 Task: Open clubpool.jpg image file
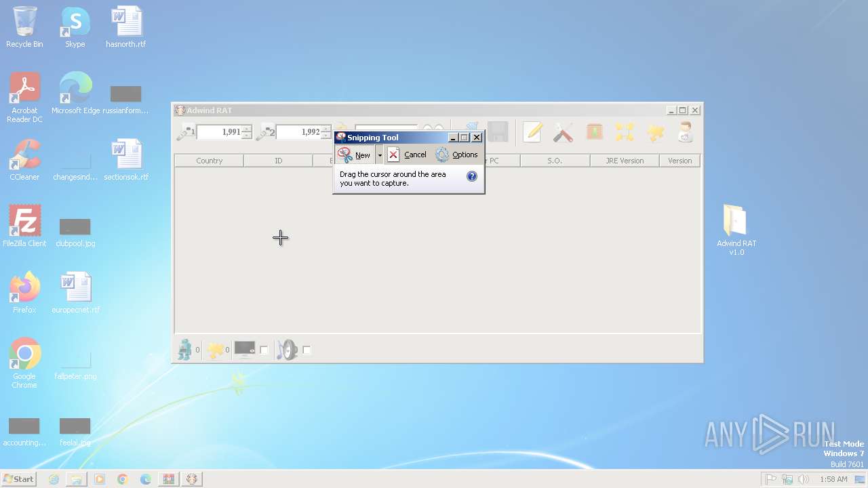click(x=75, y=231)
